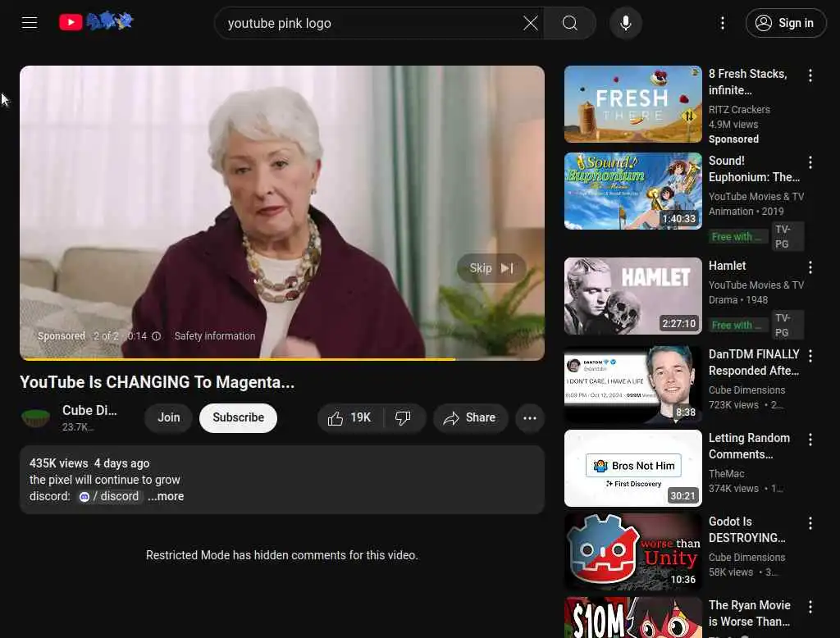Click the 'Hamlet' title text
Viewport: 840px width, 638px height.
point(727,266)
